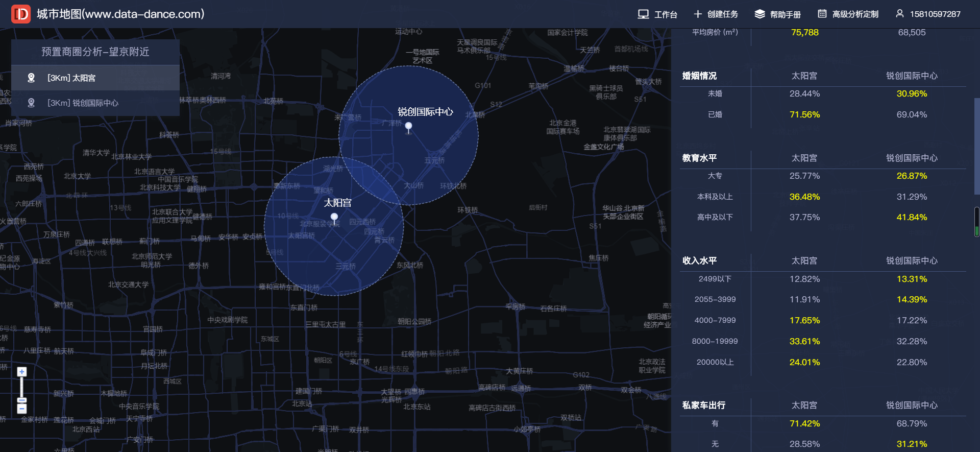Select the [3Km] 太阳宫 list entry
The height and width of the screenshot is (452, 980).
pyautogui.click(x=95, y=78)
